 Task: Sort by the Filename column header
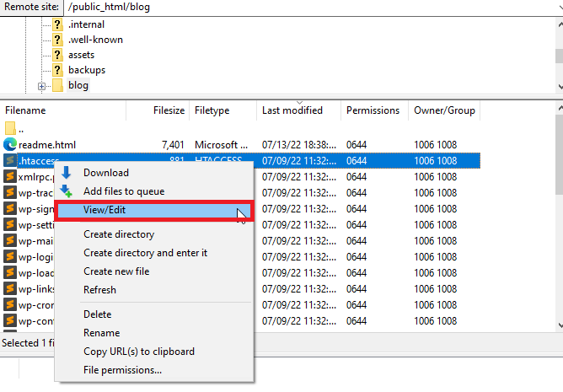point(63,110)
